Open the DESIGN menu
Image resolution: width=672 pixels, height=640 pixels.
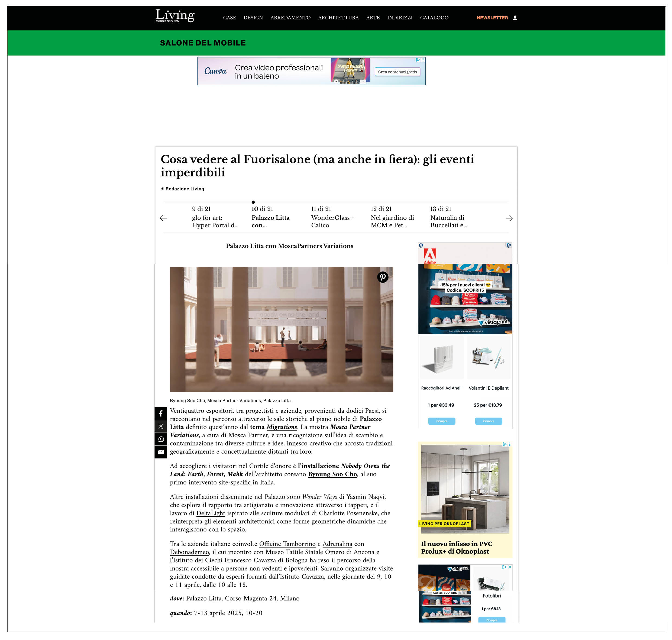click(x=253, y=18)
